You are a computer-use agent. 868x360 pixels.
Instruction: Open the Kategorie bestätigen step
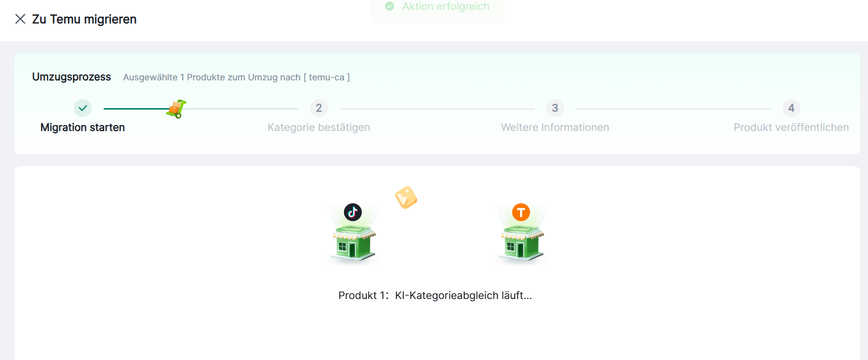319,127
